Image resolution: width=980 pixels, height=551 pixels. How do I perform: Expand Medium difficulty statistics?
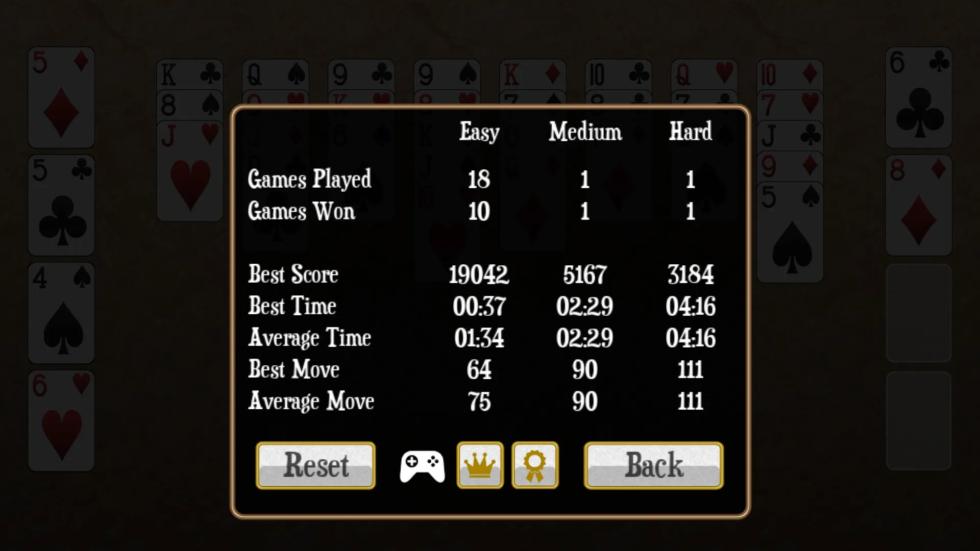[x=583, y=132]
